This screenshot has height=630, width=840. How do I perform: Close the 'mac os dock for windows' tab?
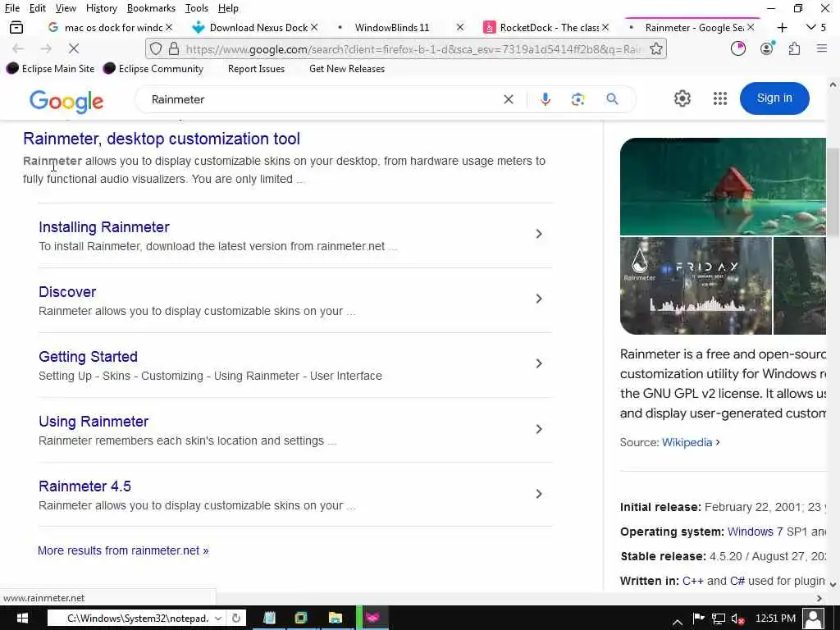(x=169, y=27)
